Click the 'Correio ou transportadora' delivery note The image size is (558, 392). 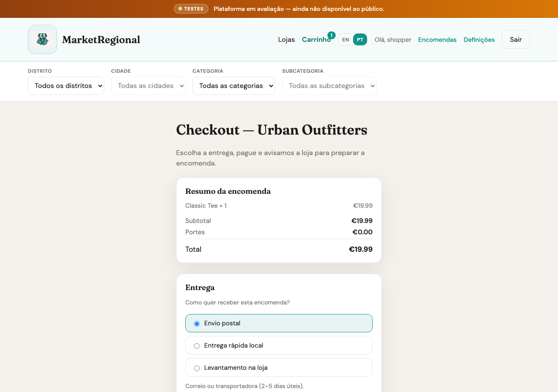(245, 386)
